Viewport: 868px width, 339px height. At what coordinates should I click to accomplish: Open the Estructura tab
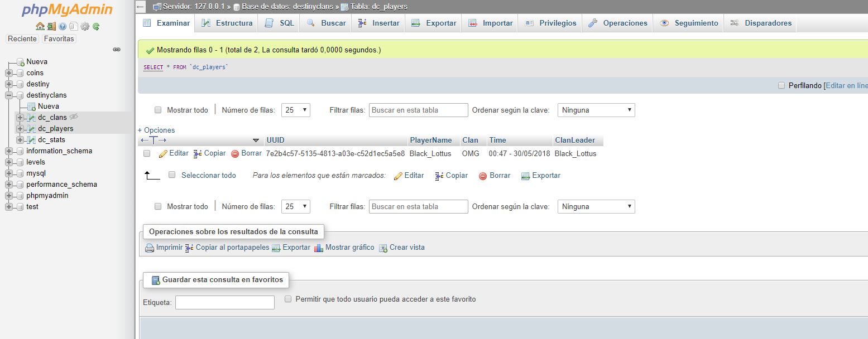click(227, 23)
